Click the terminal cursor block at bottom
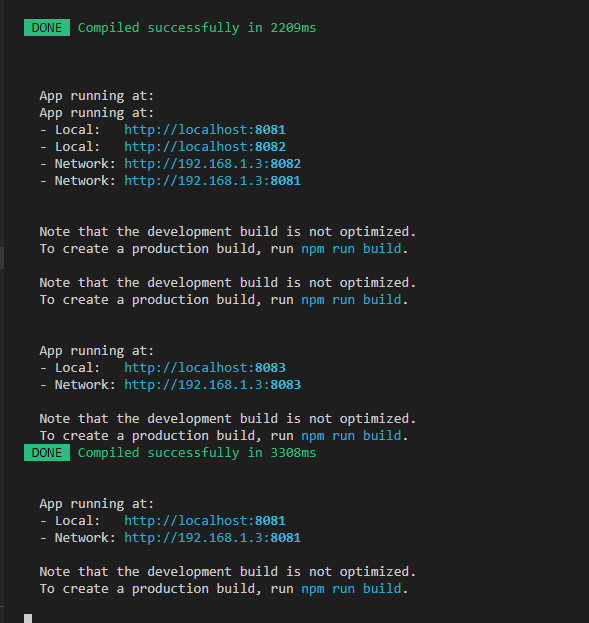 [28, 618]
